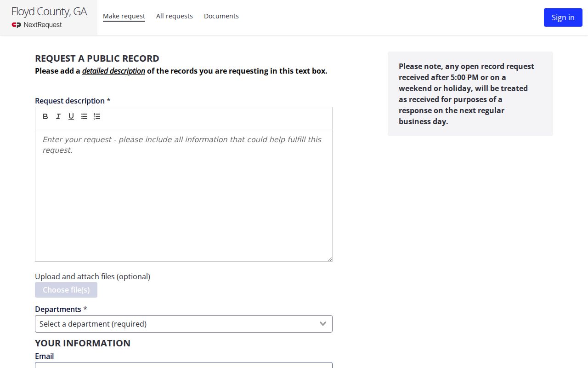Insert a numbered list
The height and width of the screenshot is (368, 588).
[x=97, y=116]
